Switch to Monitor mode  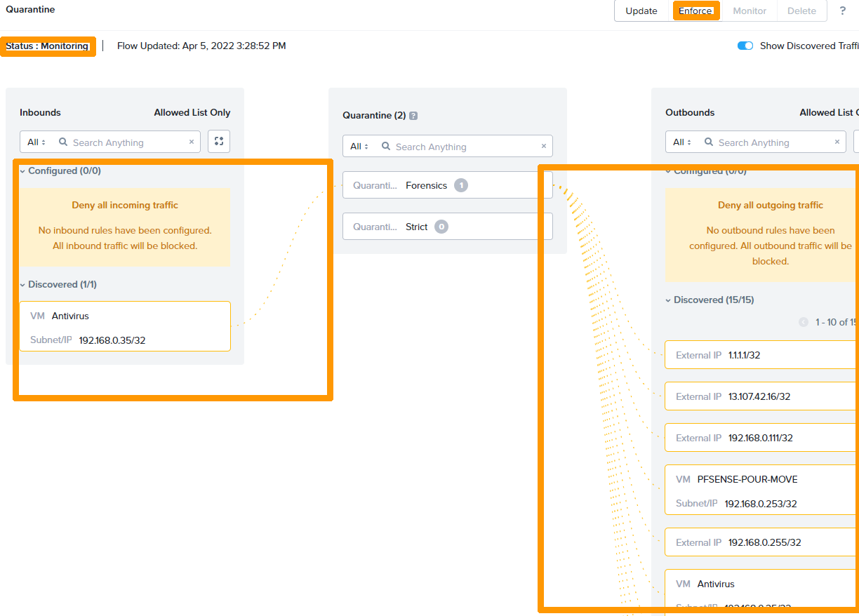(748, 11)
